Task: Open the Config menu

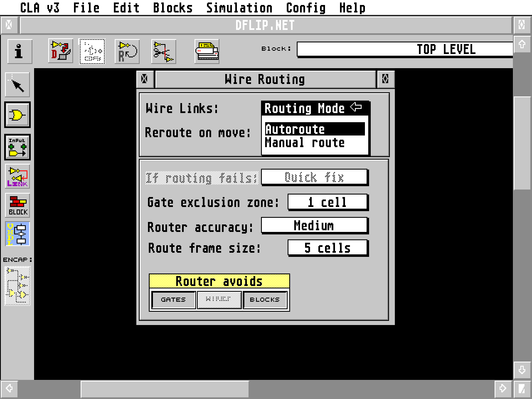Action: click(x=306, y=7)
